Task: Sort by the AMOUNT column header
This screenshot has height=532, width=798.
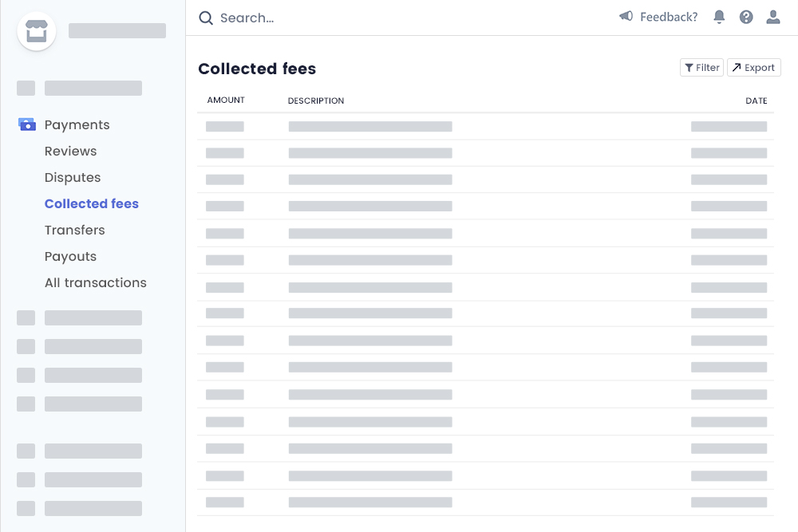Action: tap(226, 100)
